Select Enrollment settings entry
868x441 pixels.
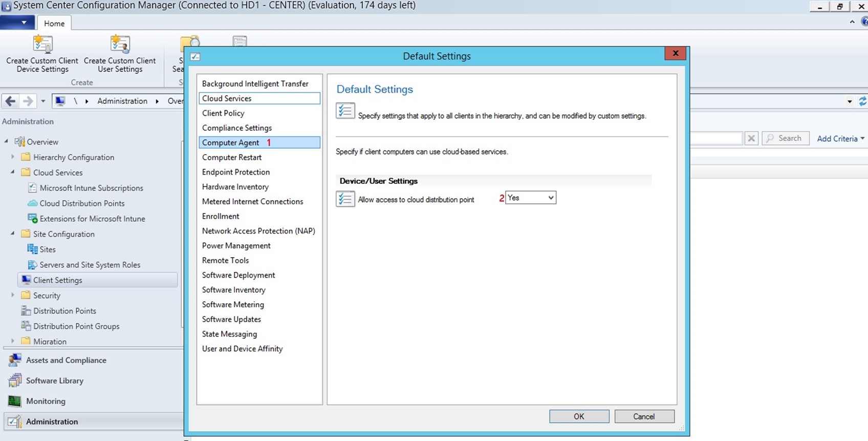(x=259, y=216)
